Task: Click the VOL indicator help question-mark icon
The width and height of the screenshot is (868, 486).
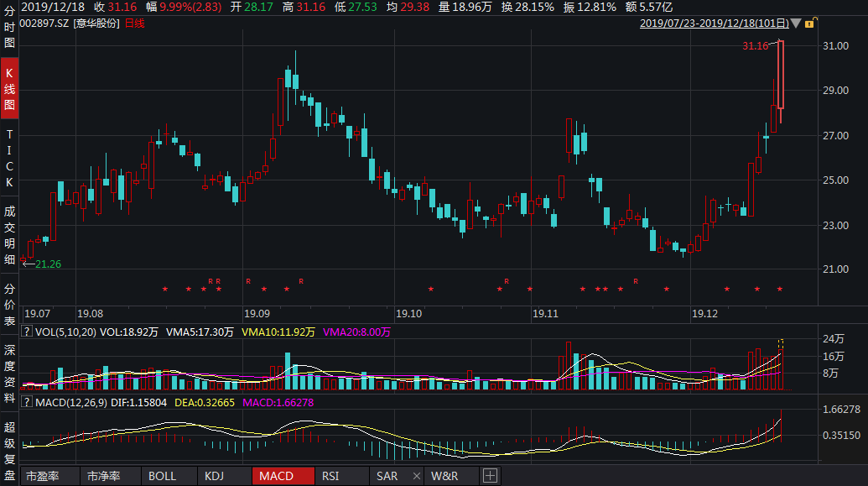Action: click(27, 332)
